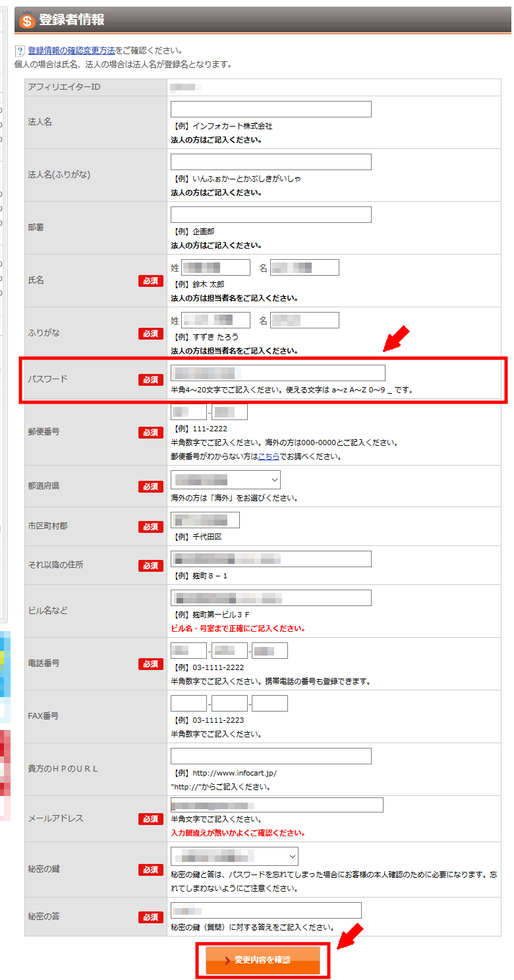Click the 入力間違えが無いかよくご確認ください warning
Screen dimensions: 514x980
(239, 833)
